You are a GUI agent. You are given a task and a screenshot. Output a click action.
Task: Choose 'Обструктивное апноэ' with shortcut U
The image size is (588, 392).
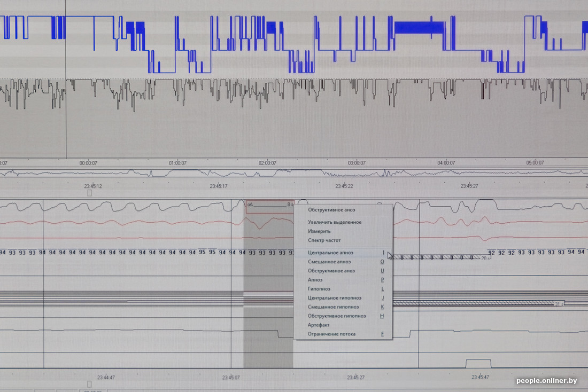coord(343,271)
